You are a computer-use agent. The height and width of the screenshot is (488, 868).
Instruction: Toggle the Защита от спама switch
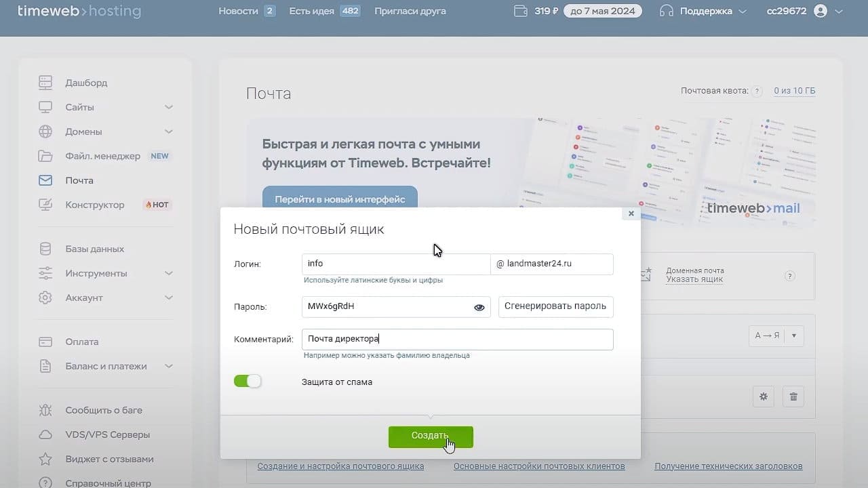pyautogui.click(x=248, y=382)
